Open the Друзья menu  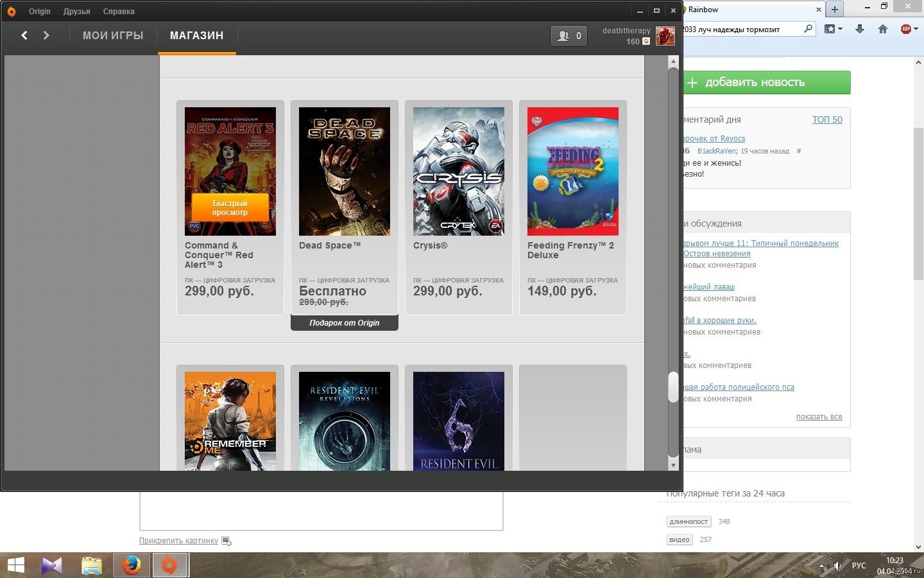(77, 11)
